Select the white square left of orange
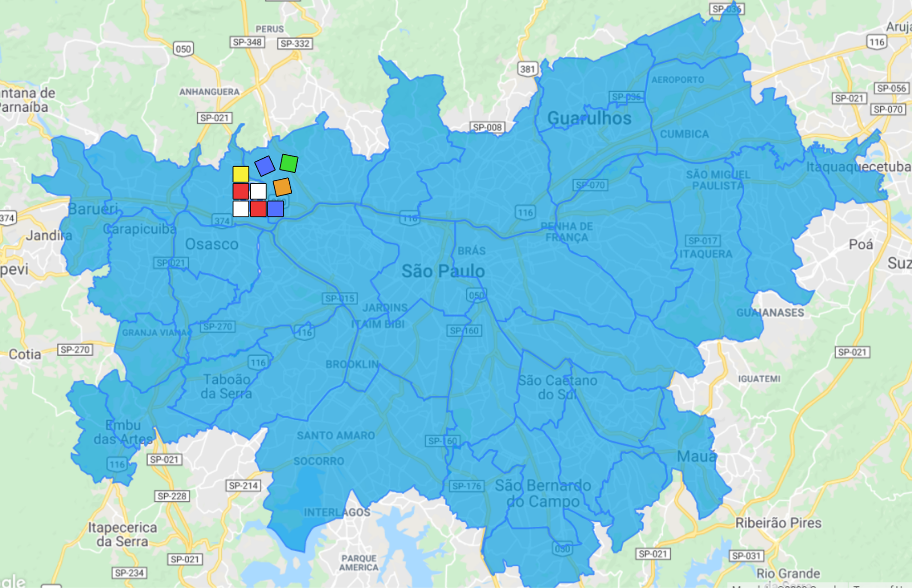The height and width of the screenshot is (588, 912). pyautogui.click(x=258, y=191)
